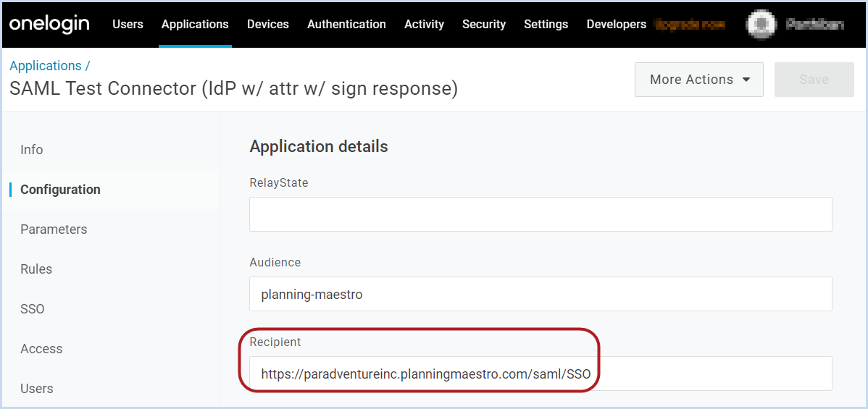Click the Audience field label
The width and height of the screenshot is (868, 409).
[x=275, y=262]
